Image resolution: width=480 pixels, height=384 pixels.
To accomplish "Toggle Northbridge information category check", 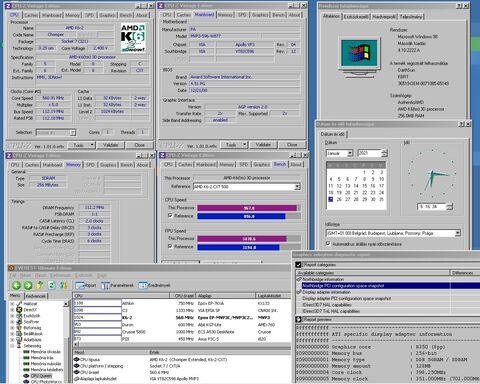I will pyautogui.click(x=299, y=279).
